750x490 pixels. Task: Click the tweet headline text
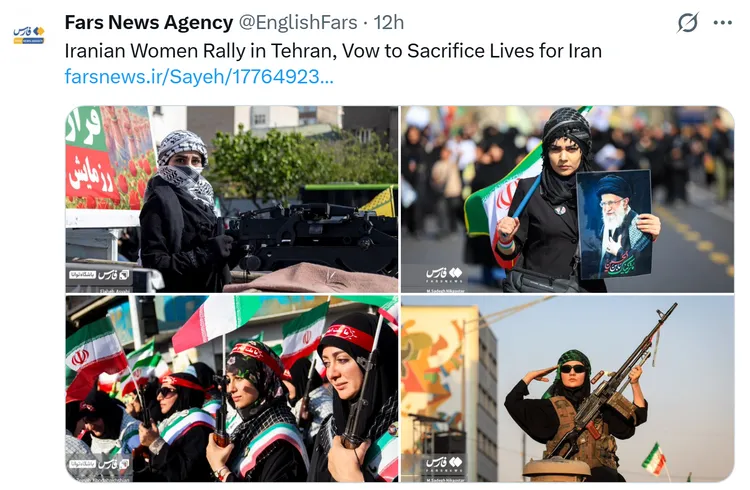(x=333, y=51)
